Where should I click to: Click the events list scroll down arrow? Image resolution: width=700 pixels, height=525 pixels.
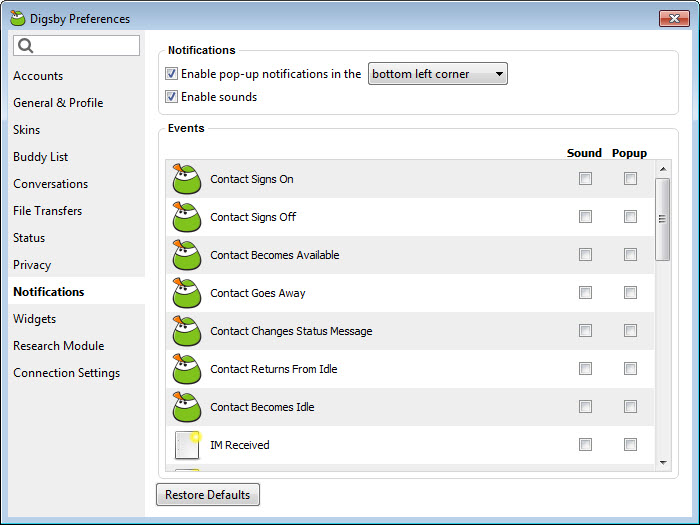point(663,462)
